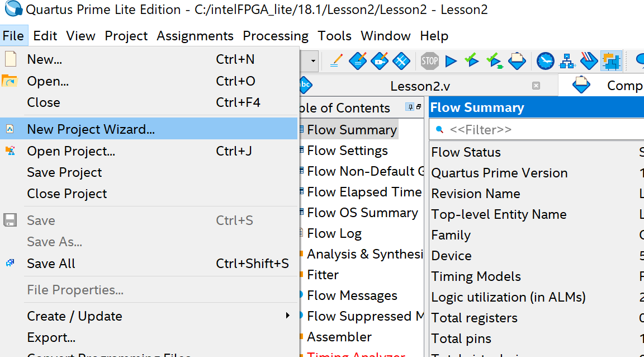The image size is (644, 357).
Task: Click the Total registers row
Action: 537,318
